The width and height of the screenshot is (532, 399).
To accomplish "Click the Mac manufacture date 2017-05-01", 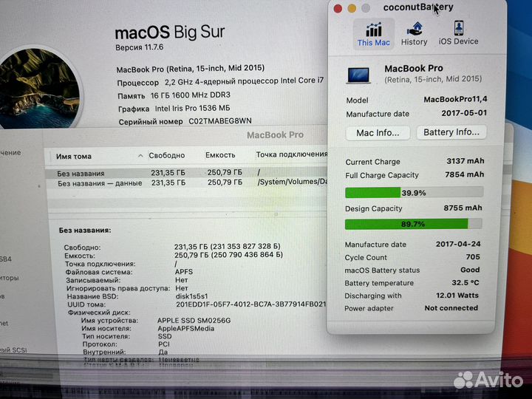I will [x=464, y=112].
